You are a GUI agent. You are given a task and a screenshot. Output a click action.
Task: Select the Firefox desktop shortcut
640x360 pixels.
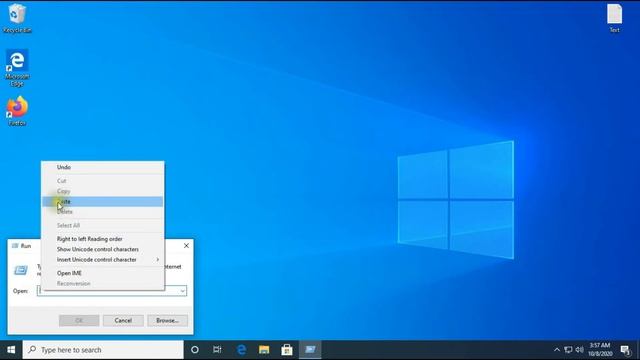17,111
